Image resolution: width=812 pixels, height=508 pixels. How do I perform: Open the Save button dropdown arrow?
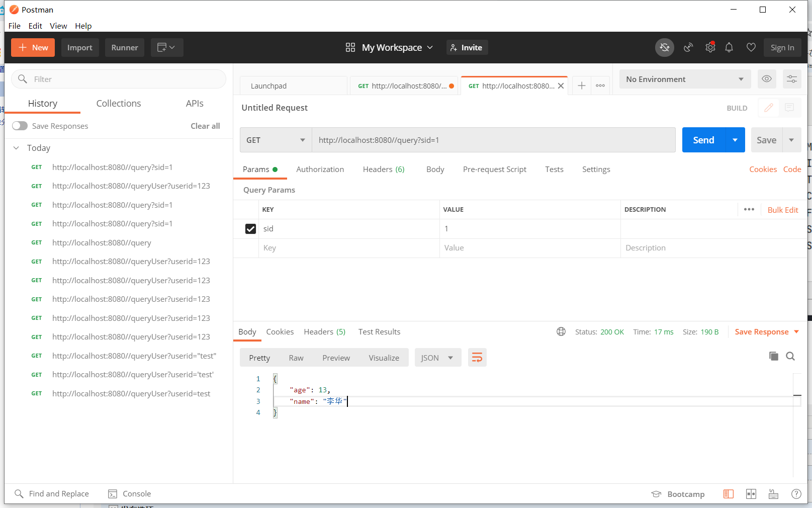coord(792,140)
